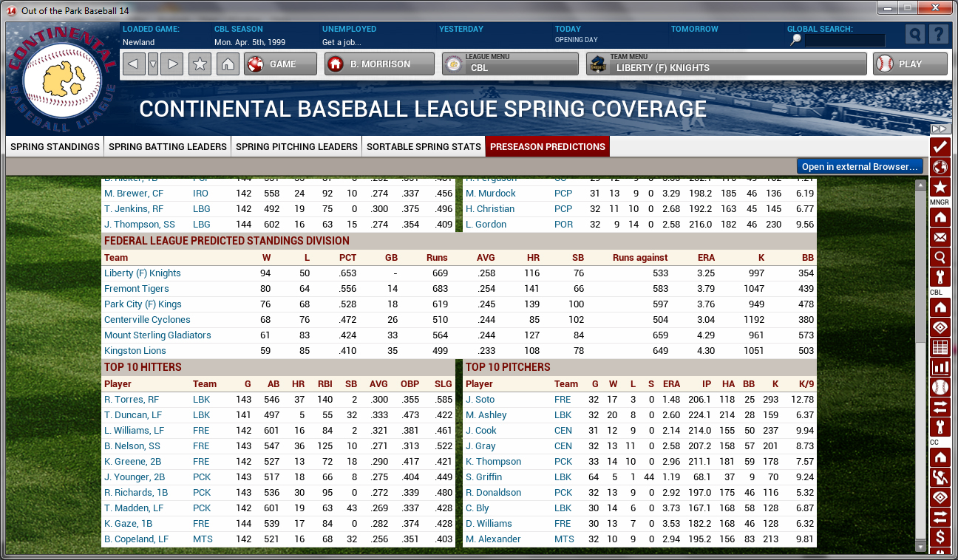Switch to Spring Batting Leaders tab
This screenshot has width=958, height=560.
click(168, 146)
